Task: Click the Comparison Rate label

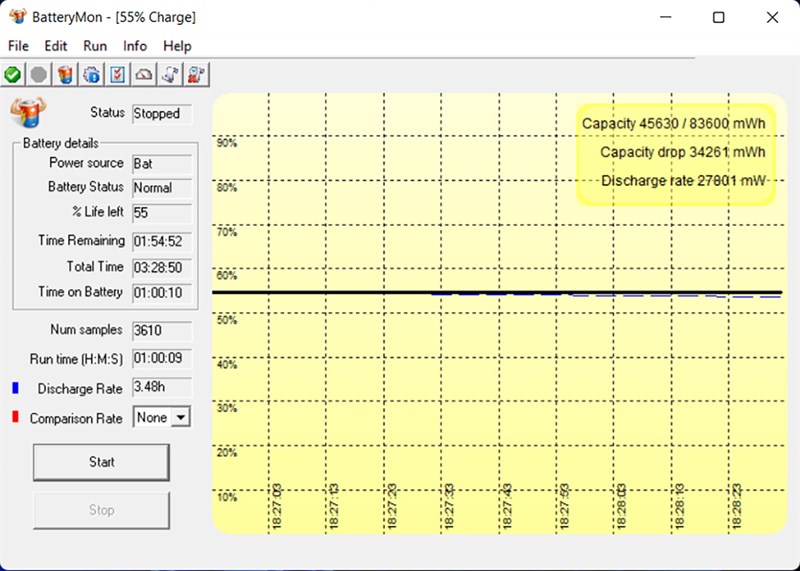Action: pyautogui.click(x=76, y=418)
